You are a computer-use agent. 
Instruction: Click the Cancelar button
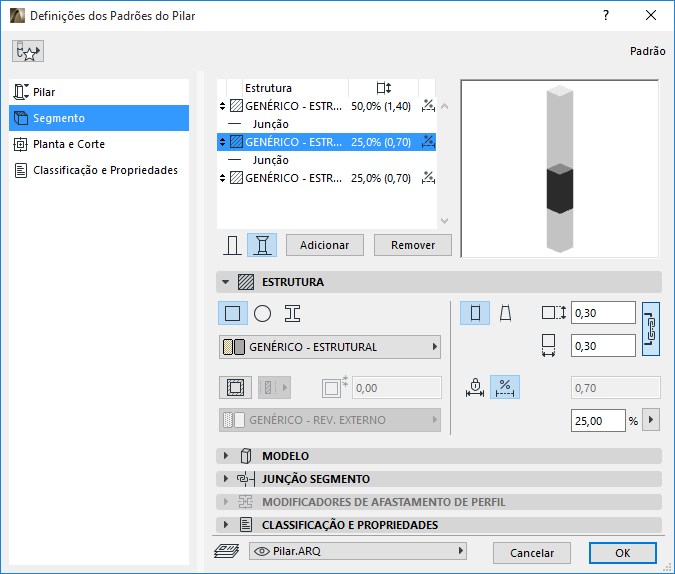coord(532,553)
